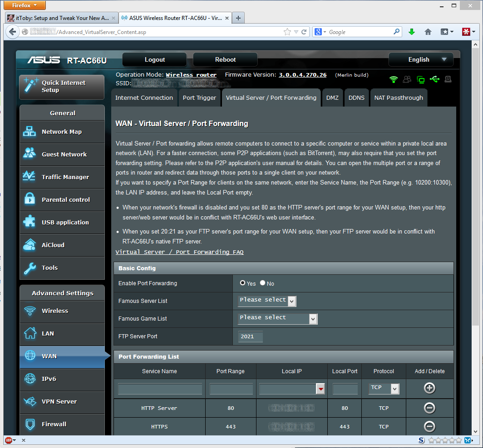Open Firewall settings
The width and height of the screenshot is (483, 448).
coord(62,424)
